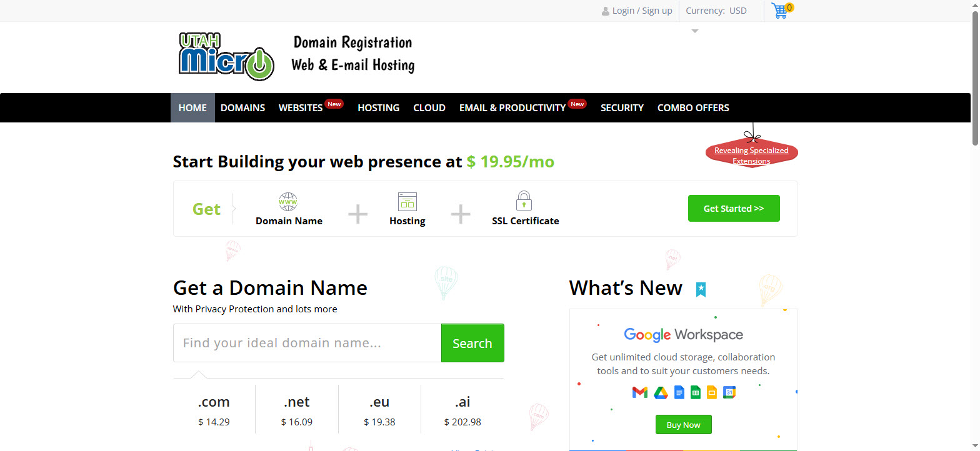The image size is (980, 451).
Task: Click Buy Now for Google Workspace
Action: click(683, 425)
